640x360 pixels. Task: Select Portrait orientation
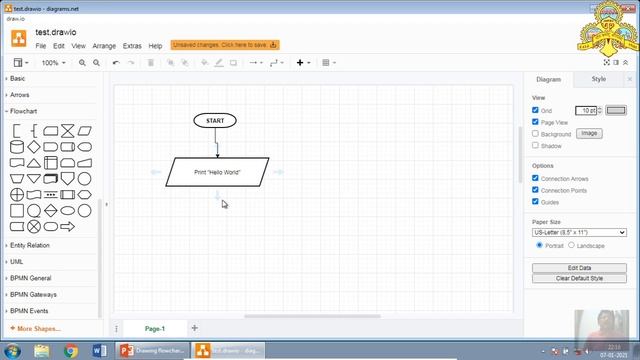tap(539, 245)
